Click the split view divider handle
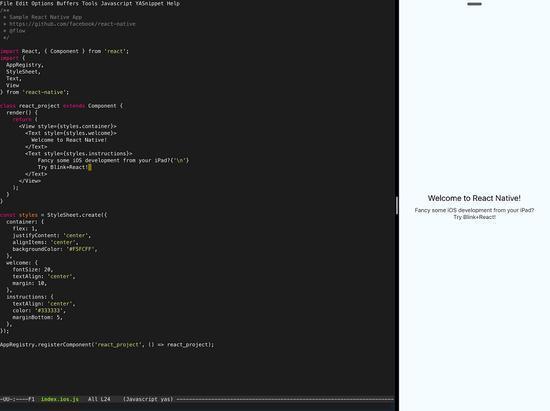This screenshot has width=550, height=411. tap(397, 205)
